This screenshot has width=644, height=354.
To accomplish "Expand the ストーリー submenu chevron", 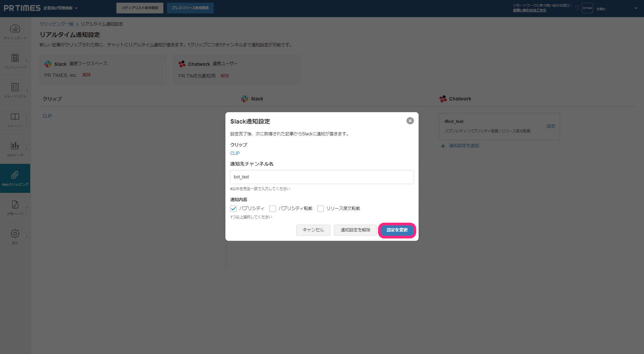I will coord(27,120).
